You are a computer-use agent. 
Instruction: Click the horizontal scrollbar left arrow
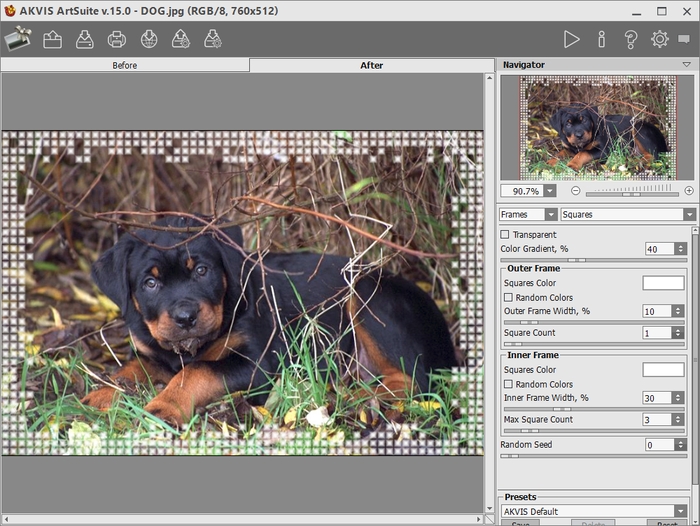(x=6, y=519)
